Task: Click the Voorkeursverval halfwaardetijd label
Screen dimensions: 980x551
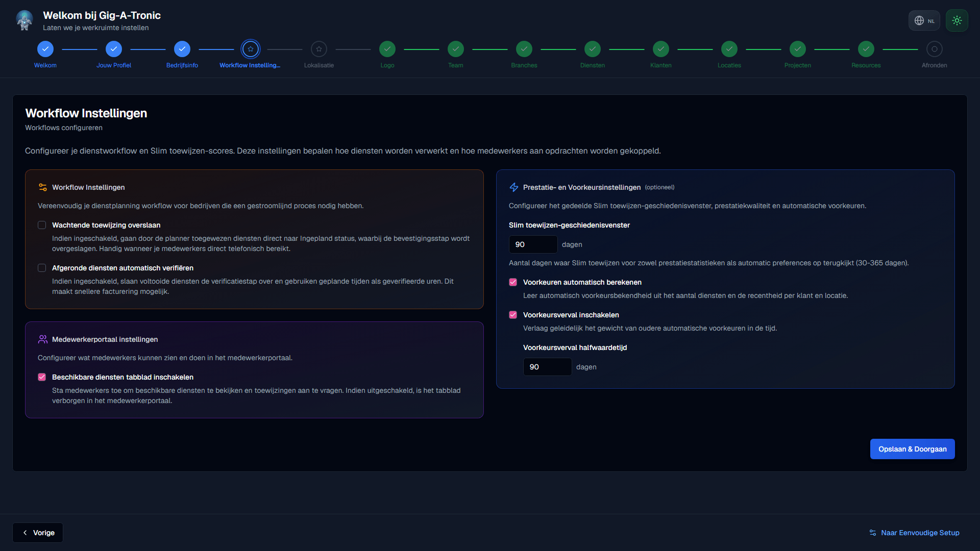Action: pyautogui.click(x=575, y=347)
